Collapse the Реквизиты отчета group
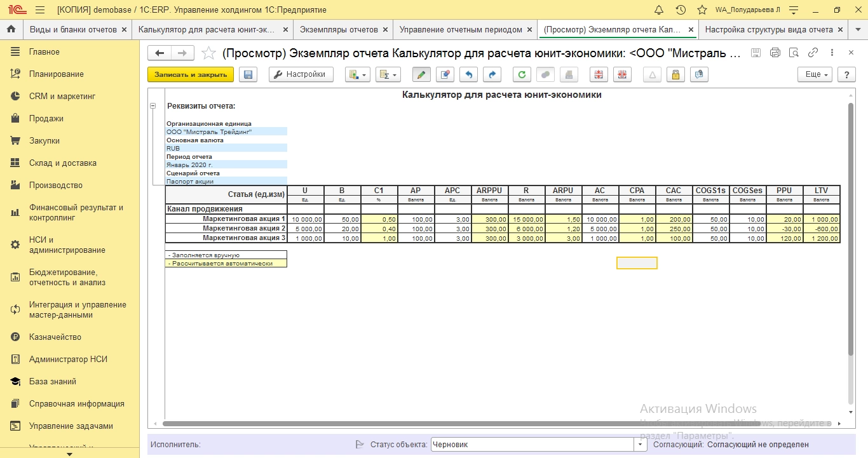 click(153, 106)
